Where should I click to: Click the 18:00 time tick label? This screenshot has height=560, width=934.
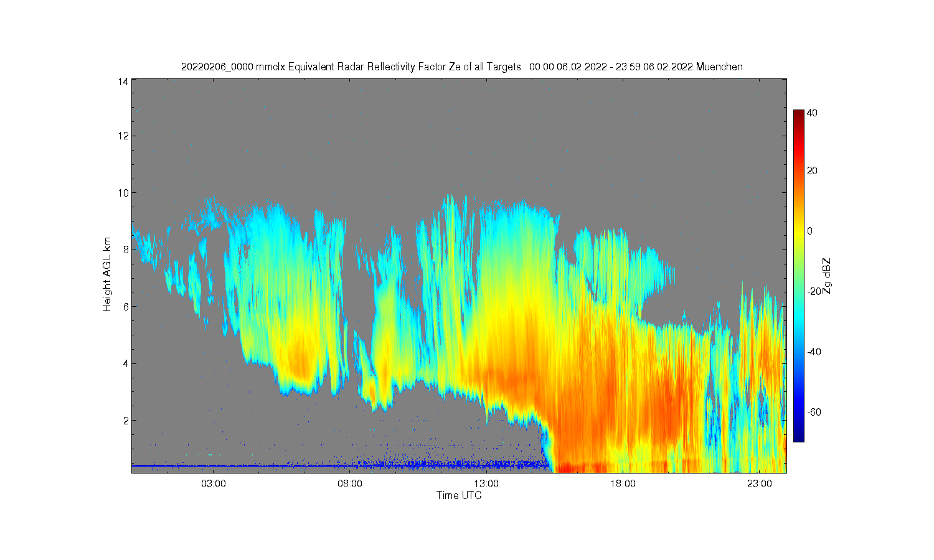(x=623, y=483)
